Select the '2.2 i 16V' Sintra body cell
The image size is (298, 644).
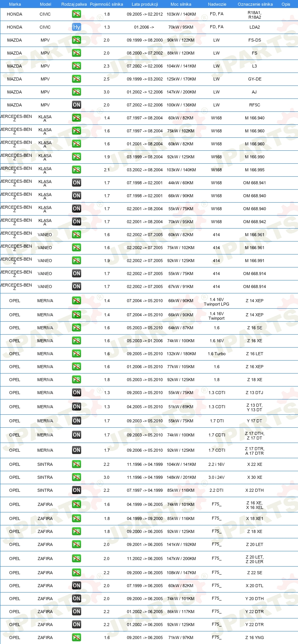click(216, 464)
